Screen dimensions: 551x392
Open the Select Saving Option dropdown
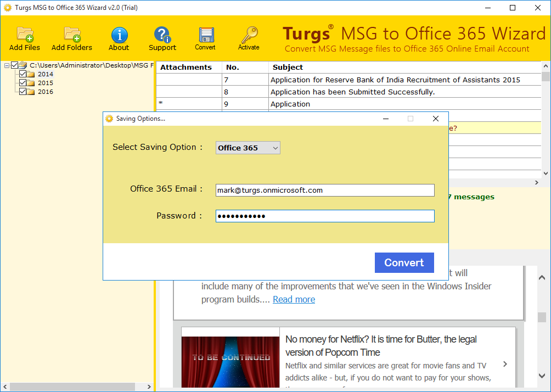248,148
